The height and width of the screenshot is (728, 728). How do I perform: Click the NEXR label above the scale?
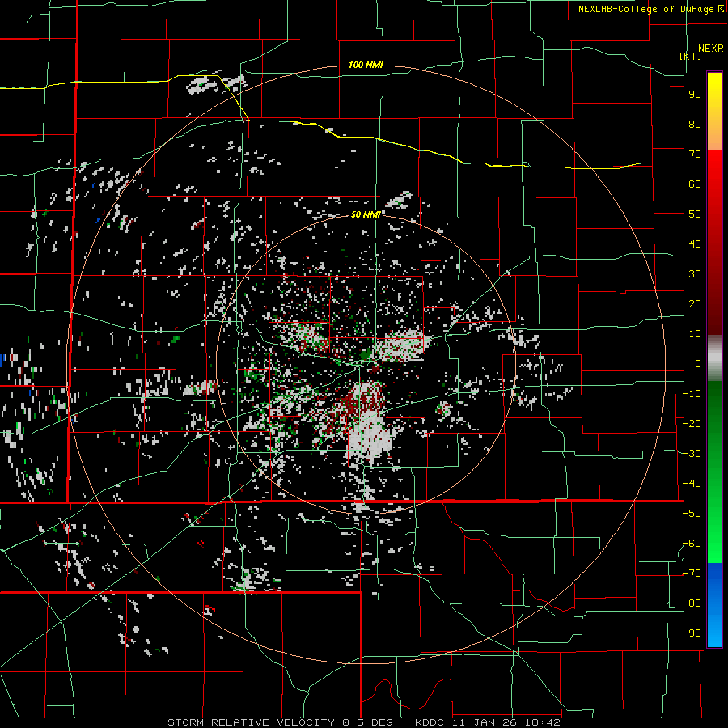[710, 49]
